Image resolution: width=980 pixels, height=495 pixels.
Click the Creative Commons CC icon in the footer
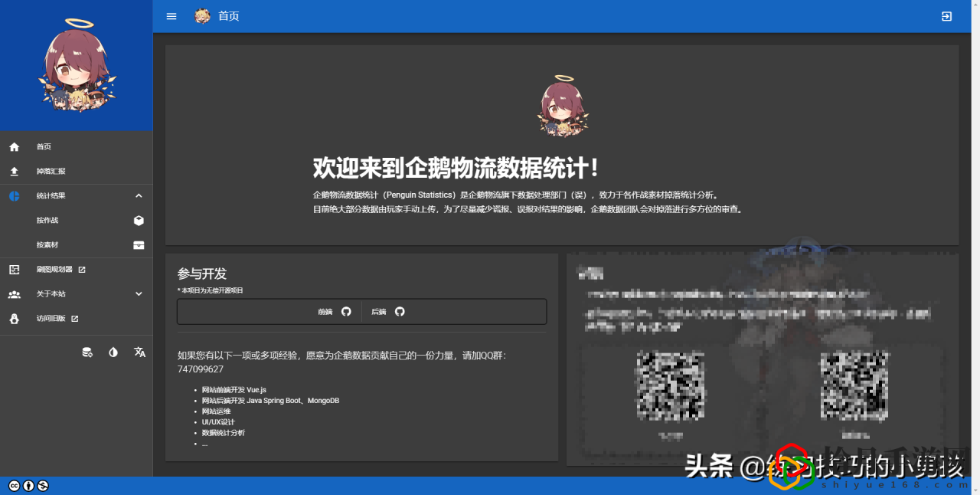pyautogui.click(x=14, y=486)
